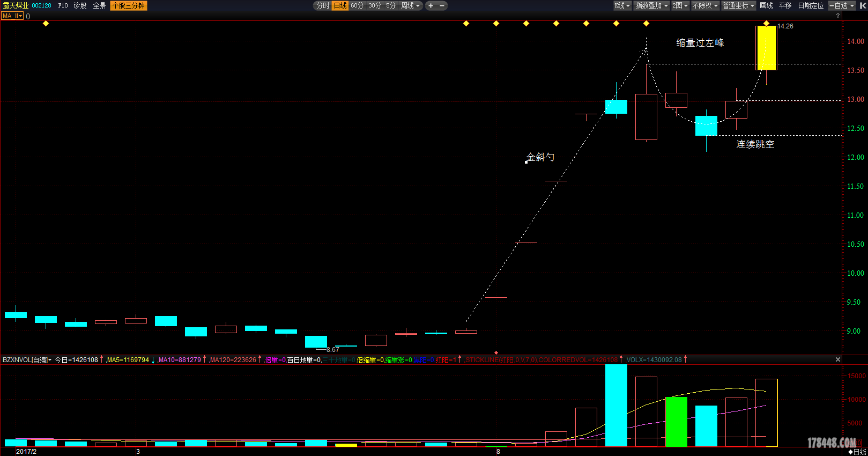The width and height of the screenshot is (868, 456).
Task: Open the 指数叠加 dropdown
Action: (x=652, y=5)
